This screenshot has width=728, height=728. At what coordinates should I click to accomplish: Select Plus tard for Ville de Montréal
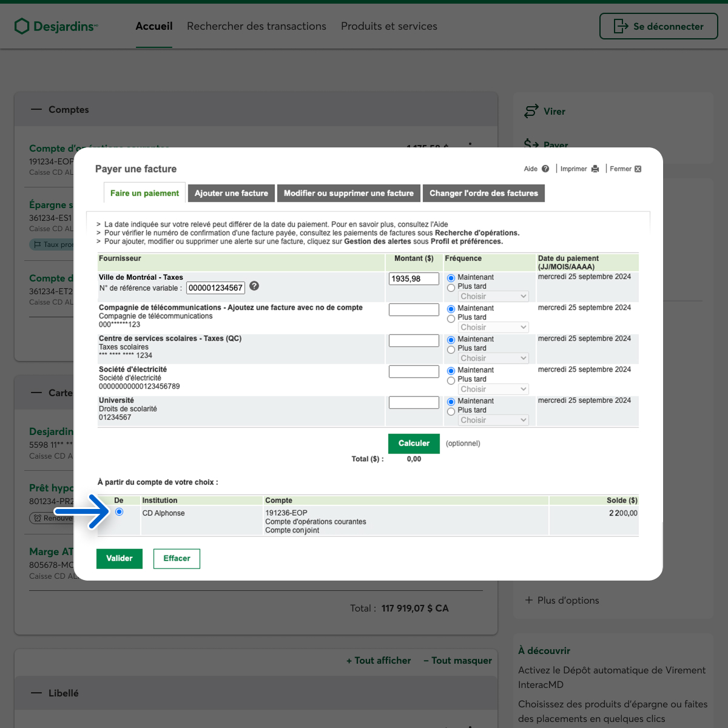451,288
